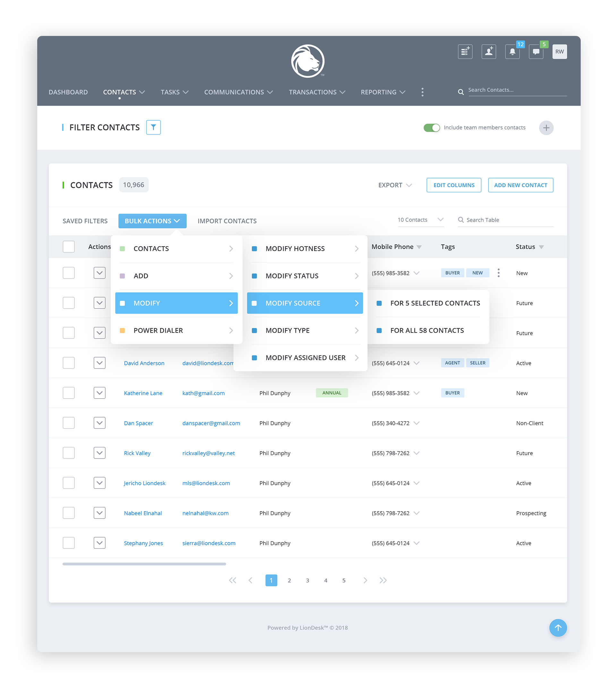This screenshot has height=689, width=616.
Task: Click the add contact person icon
Action: 488,52
